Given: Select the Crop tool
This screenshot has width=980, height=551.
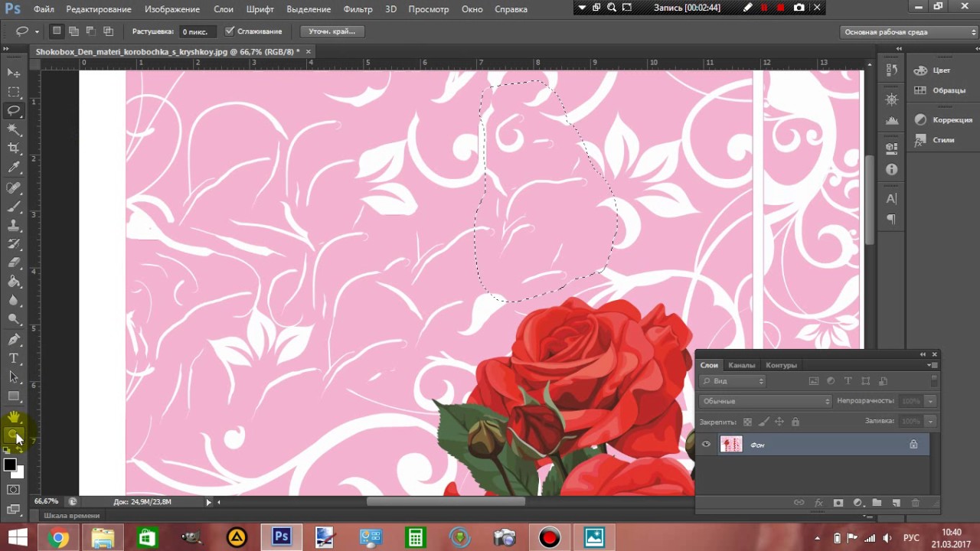Looking at the screenshot, I should point(14,148).
